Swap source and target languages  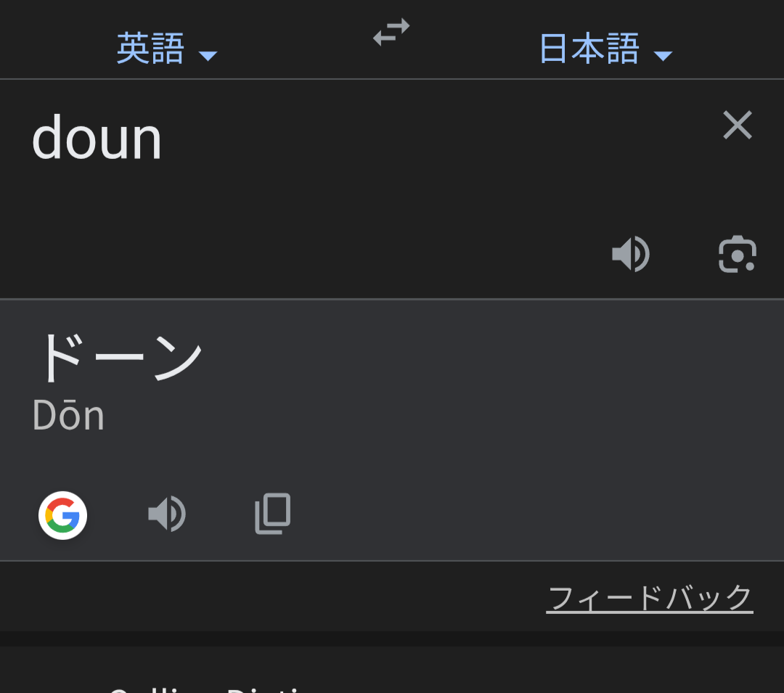391,33
